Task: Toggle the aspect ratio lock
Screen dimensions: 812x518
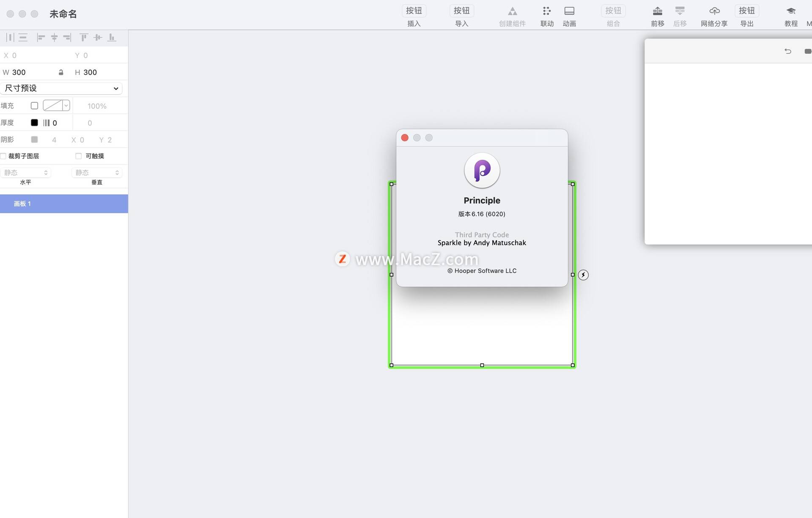Action: (61, 72)
